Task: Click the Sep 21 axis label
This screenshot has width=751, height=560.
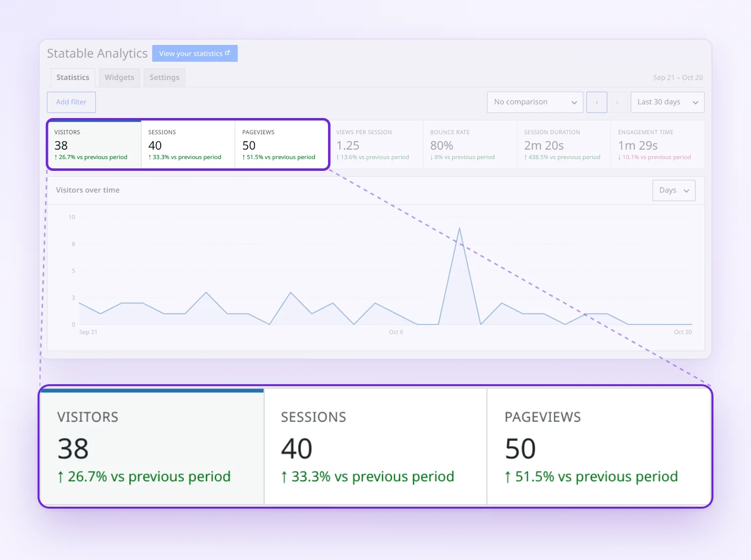Action: [x=88, y=332]
